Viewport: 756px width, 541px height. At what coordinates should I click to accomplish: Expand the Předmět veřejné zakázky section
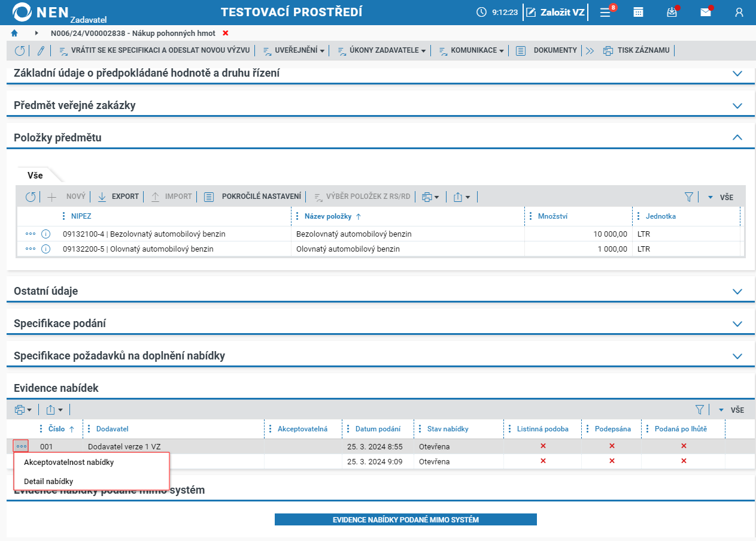click(737, 105)
